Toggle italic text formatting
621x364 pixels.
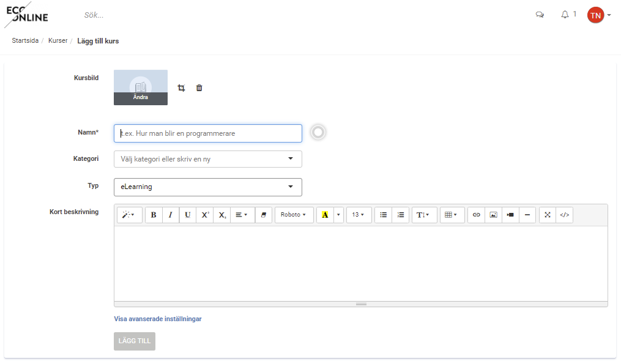pyautogui.click(x=171, y=215)
